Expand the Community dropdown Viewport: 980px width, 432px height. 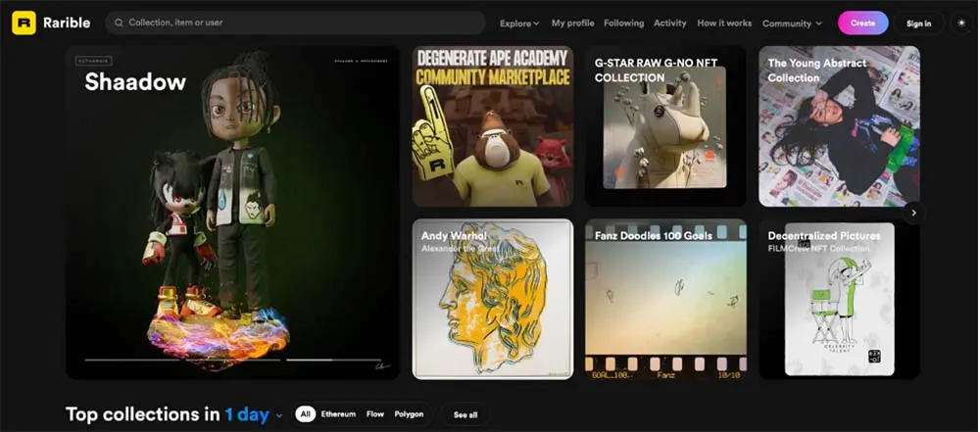click(792, 24)
